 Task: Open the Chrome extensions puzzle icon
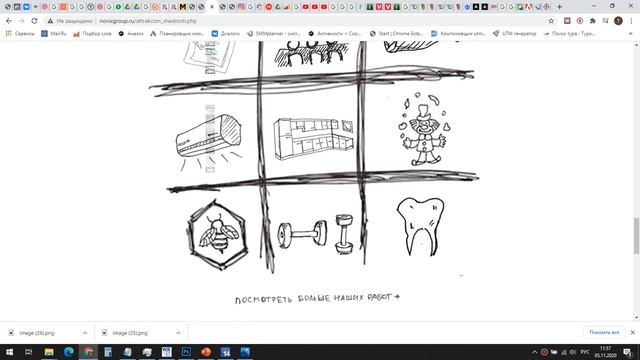(593, 21)
